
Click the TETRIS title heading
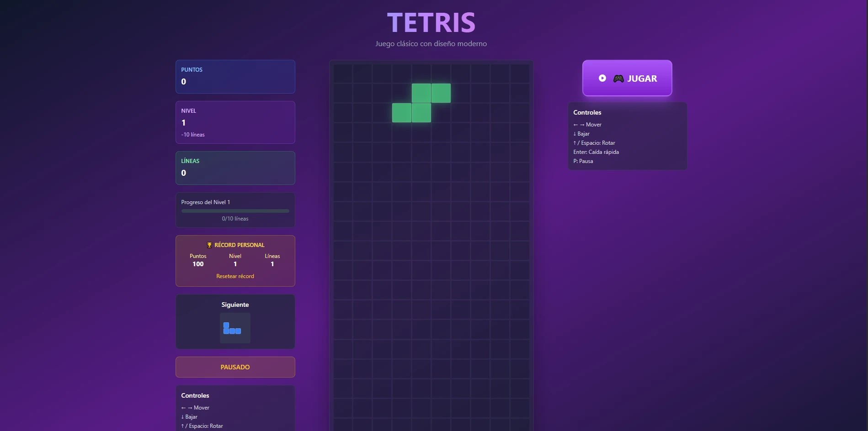coord(431,21)
